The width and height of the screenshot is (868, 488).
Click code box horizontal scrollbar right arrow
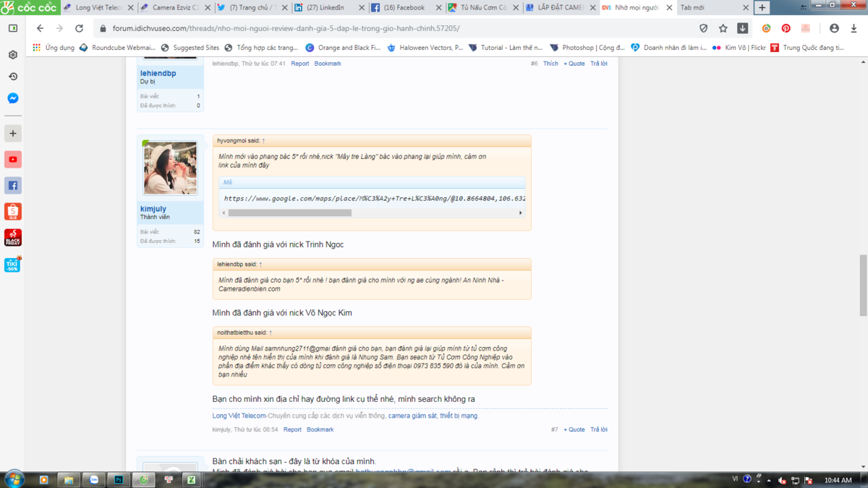point(520,213)
